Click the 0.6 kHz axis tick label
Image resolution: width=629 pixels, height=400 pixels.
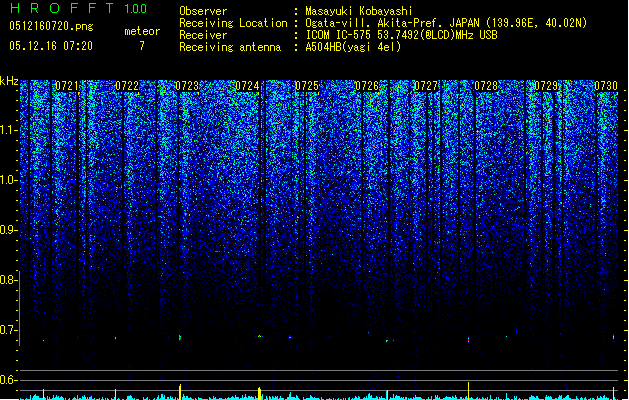pos(8,380)
